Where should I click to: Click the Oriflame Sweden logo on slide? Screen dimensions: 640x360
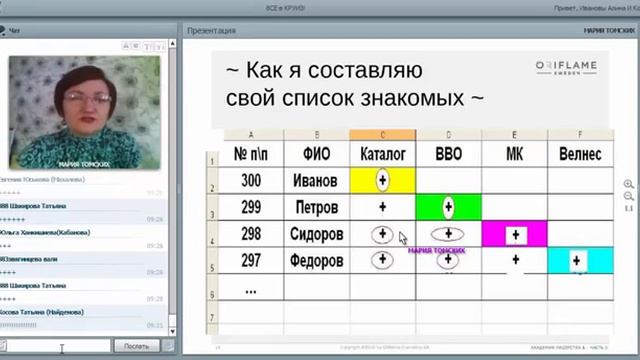pyautogui.click(x=566, y=67)
